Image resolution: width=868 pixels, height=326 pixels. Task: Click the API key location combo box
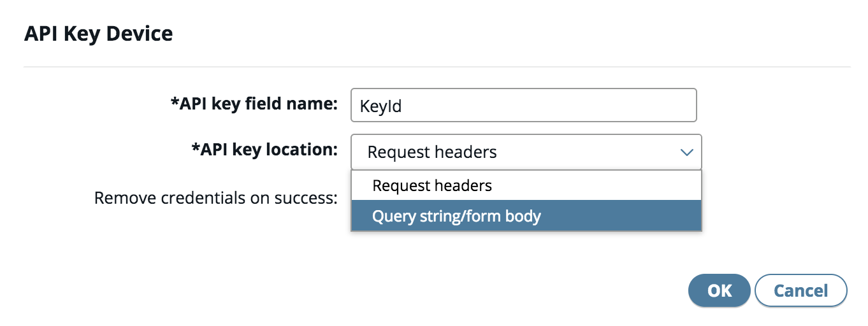pyautogui.click(x=526, y=152)
